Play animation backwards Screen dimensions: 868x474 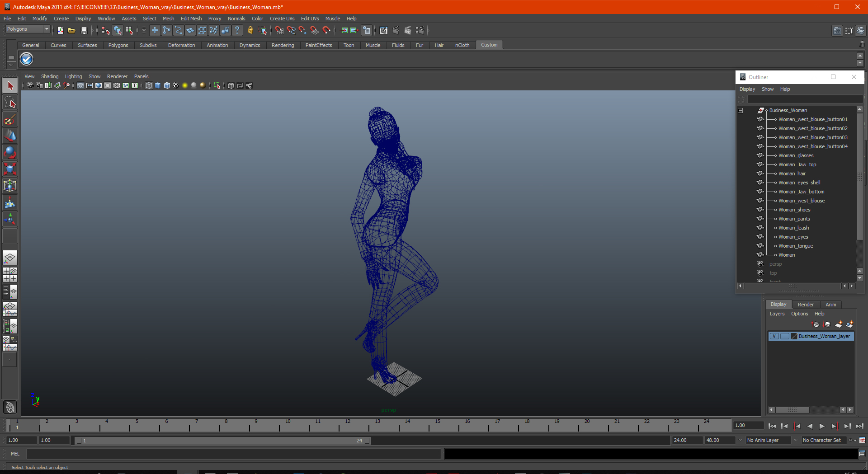810,426
